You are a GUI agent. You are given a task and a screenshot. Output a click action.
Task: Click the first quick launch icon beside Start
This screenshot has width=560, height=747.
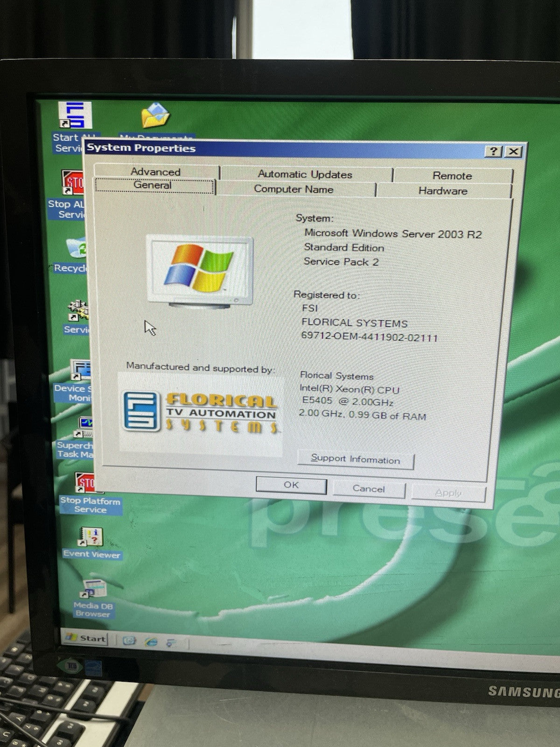129,641
